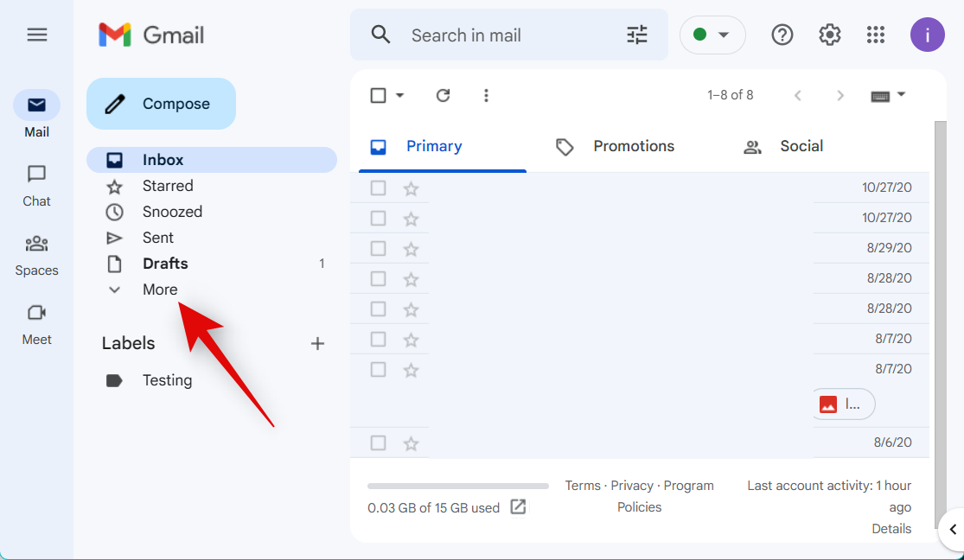Open the account activity Details link
Screen dimensions: 964x560
click(x=891, y=529)
